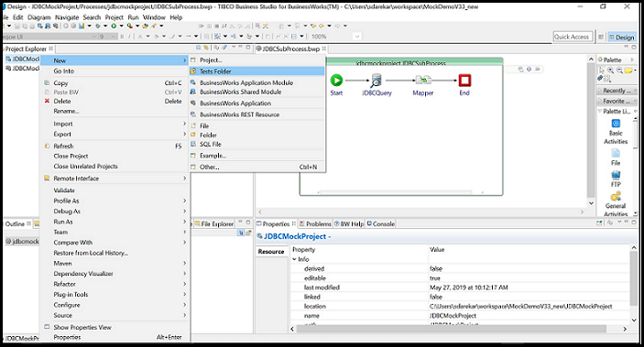Switch to the File Explorer tab

coord(214,223)
